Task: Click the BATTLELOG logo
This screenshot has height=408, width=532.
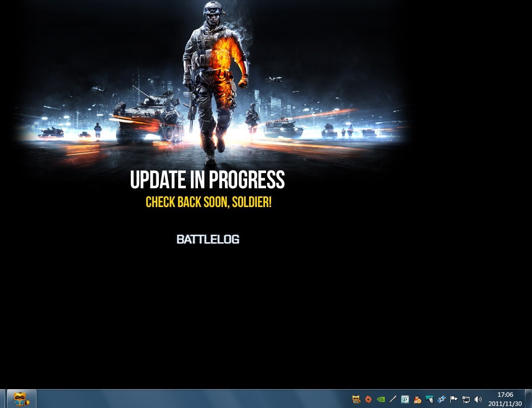Action: (208, 239)
